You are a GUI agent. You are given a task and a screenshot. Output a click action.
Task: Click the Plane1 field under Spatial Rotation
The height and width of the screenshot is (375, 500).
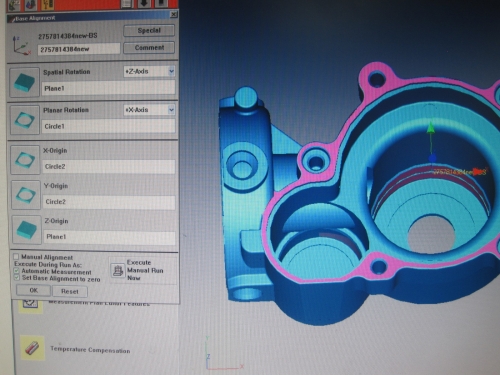[x=108, y=88]
